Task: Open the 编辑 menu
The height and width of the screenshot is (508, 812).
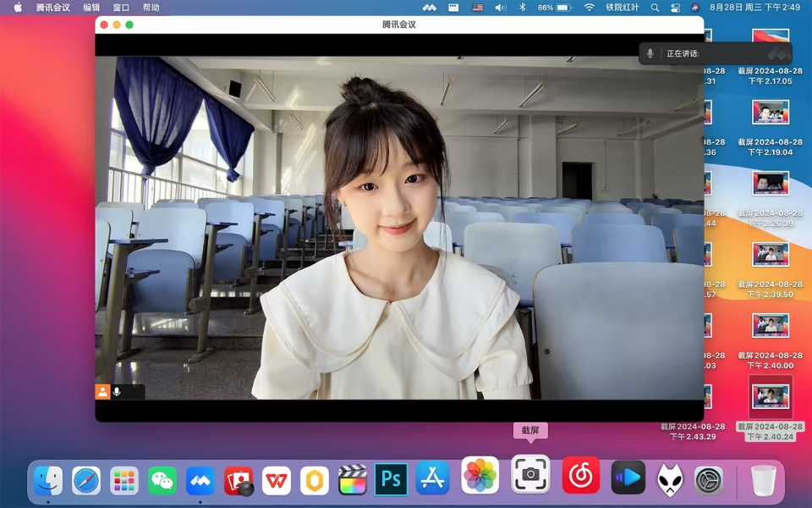Action: pos(91,8)
